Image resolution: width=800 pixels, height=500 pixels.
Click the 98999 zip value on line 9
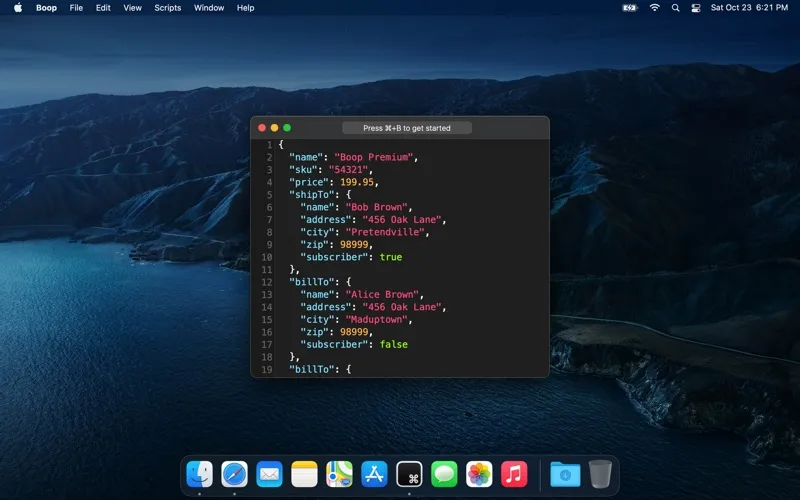pyautogui.click(x=354, y=244)
